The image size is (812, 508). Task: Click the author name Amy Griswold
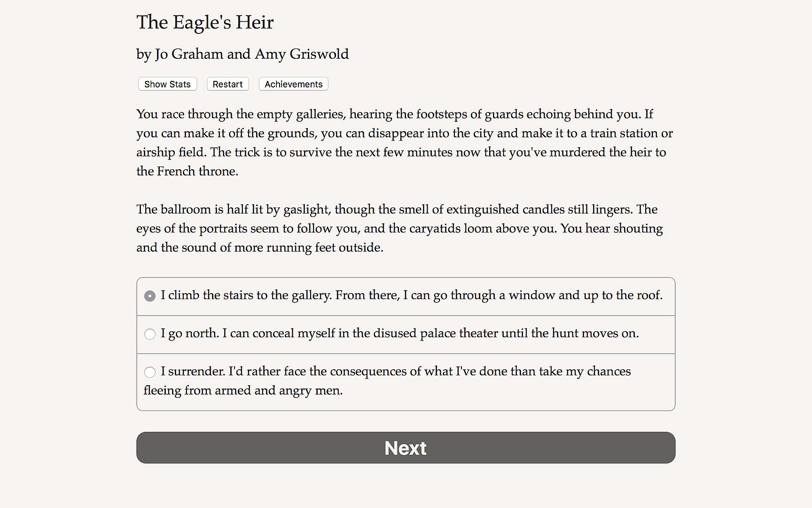click(302, 54)
